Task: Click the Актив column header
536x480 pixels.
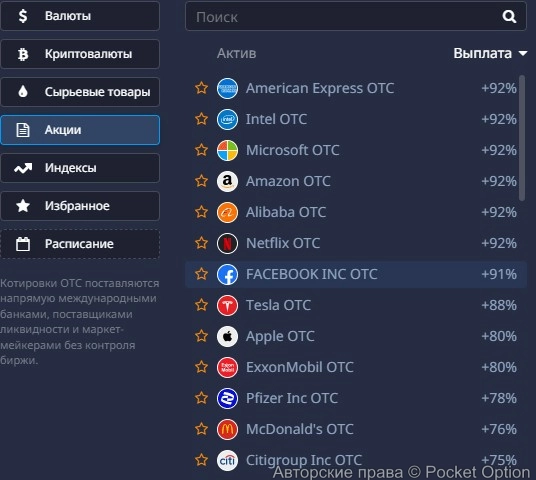Action: click(x=237, y=53)
